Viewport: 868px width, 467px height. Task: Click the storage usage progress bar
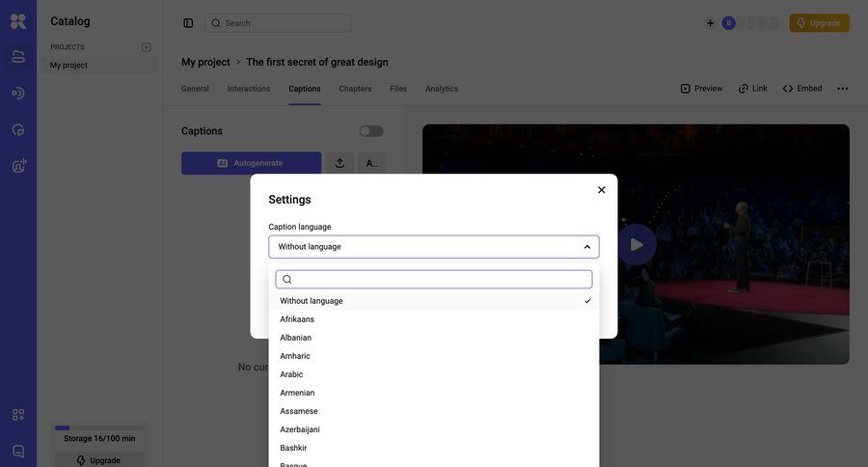(x=99, y=427)
